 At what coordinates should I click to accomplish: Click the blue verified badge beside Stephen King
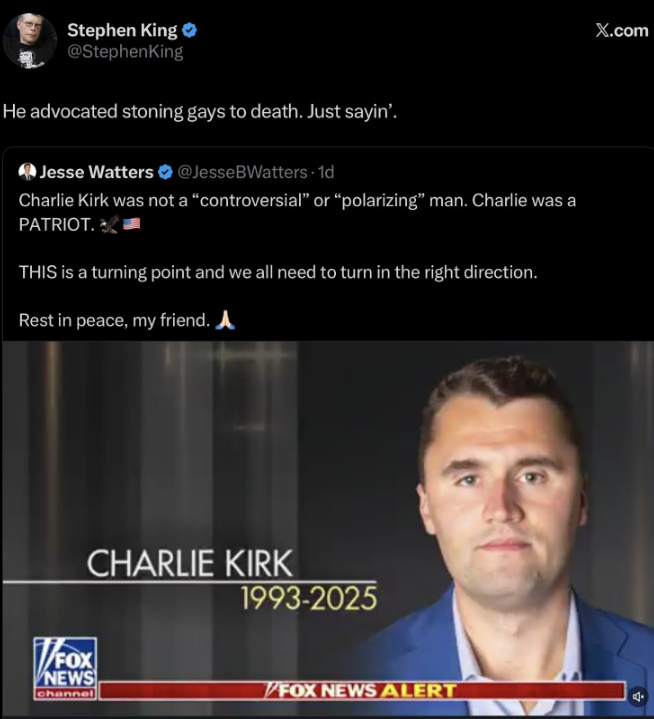point(189,30)
